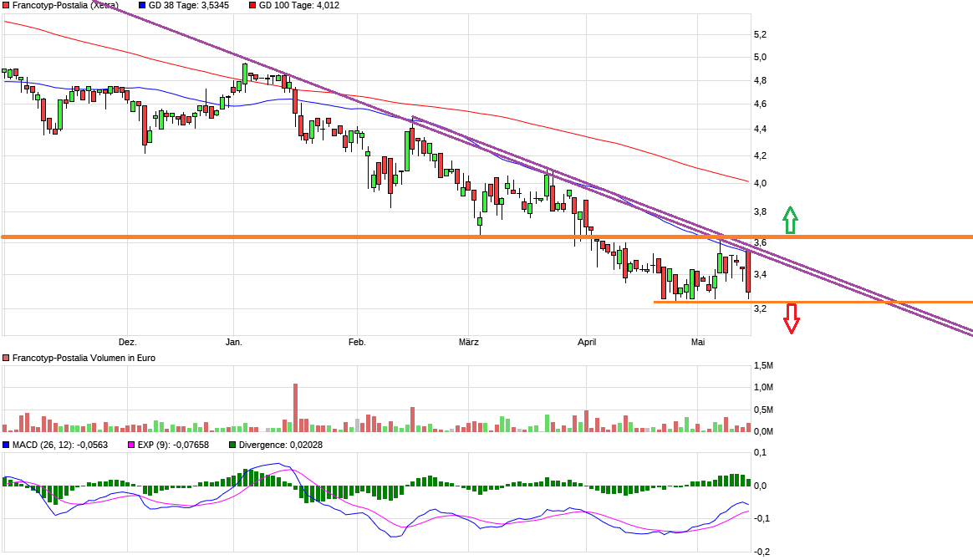Click the Divergence: 0,02028 label

tap(281, 445)
